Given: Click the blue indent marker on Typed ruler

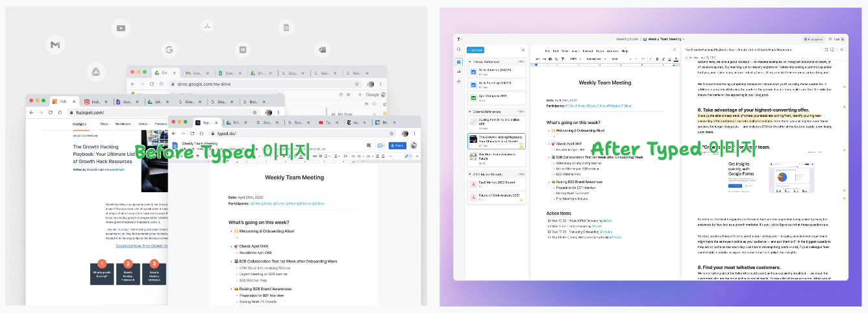Looking at the screenshot, I should (x=536, y=65).
